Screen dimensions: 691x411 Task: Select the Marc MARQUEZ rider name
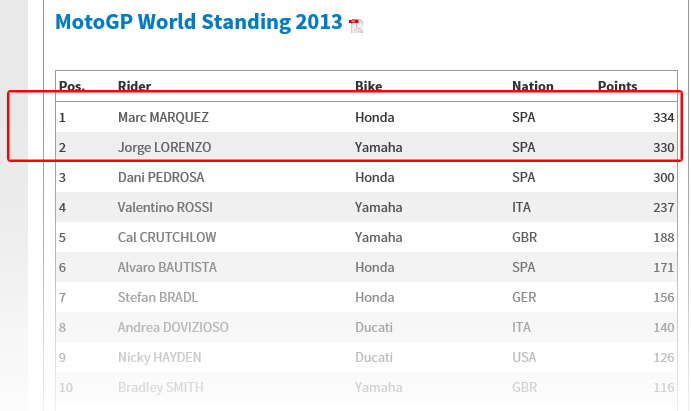point(163,118)
